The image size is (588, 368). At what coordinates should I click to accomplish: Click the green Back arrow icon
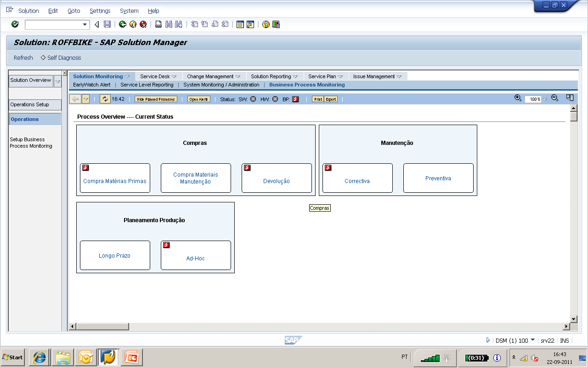point(123,24)
